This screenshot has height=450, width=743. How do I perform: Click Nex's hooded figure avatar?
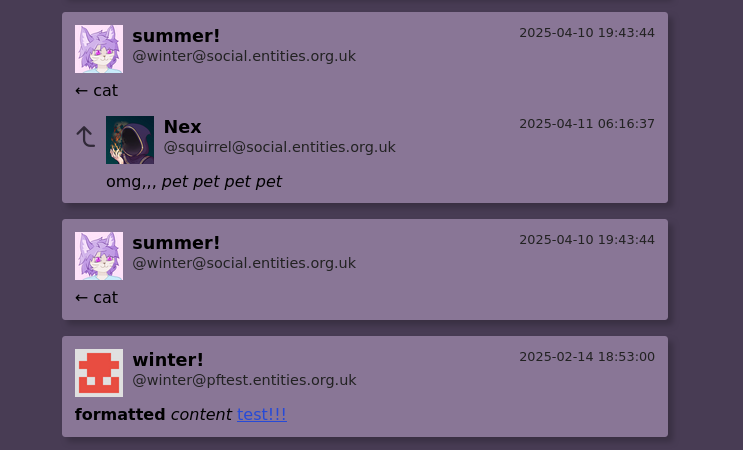point(130,140)
